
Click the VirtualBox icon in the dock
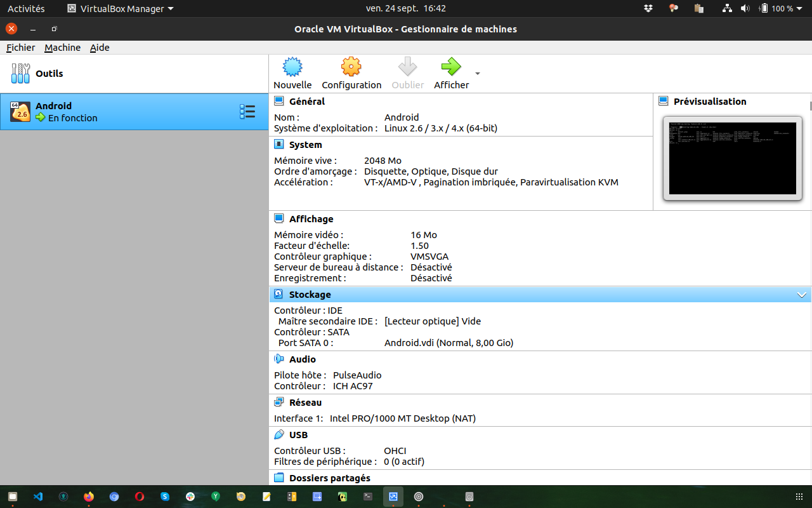tap(393, 497)
